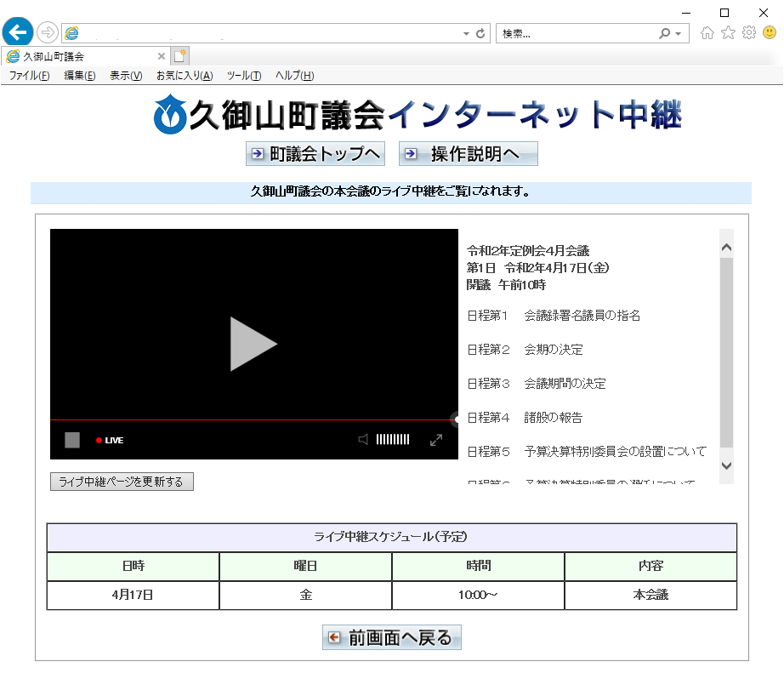Click the 開議 午前10時 text
The image size is (784, 696).
click(x=506, y=285)
